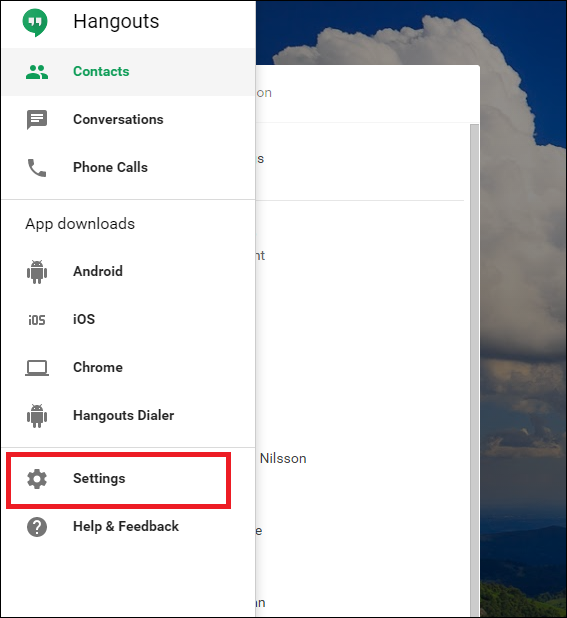Click the Conversations chat bubble icon

(37, 120)
